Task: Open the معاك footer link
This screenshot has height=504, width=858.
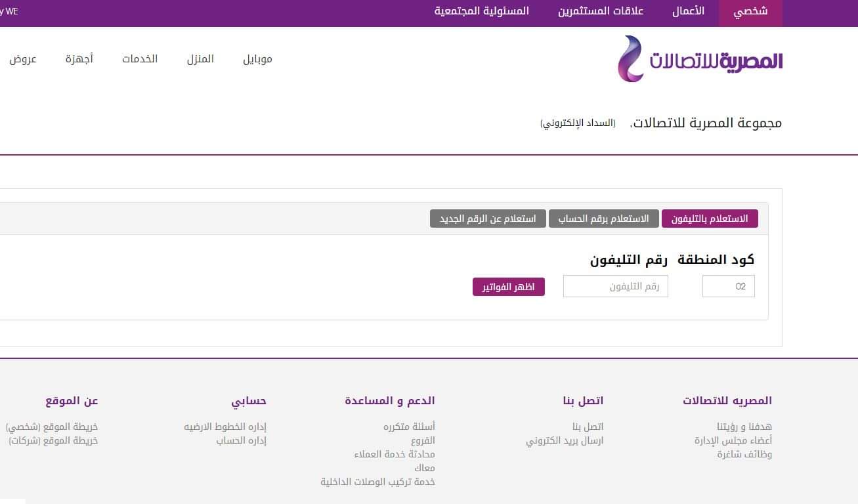Action: [x=425, y=468]
